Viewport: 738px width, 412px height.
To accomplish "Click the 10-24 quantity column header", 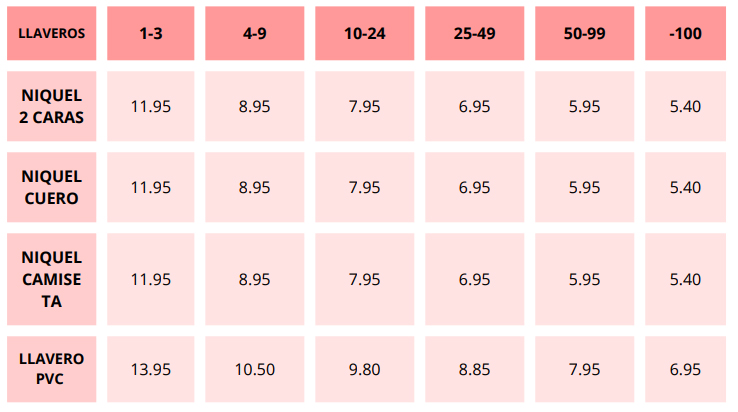I will 365,33.
